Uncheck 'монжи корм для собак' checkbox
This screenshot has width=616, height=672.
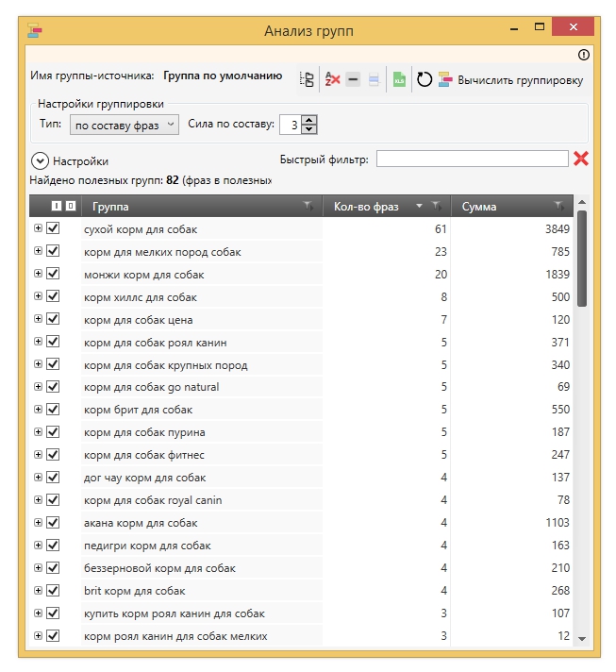(x=53, y=274)
